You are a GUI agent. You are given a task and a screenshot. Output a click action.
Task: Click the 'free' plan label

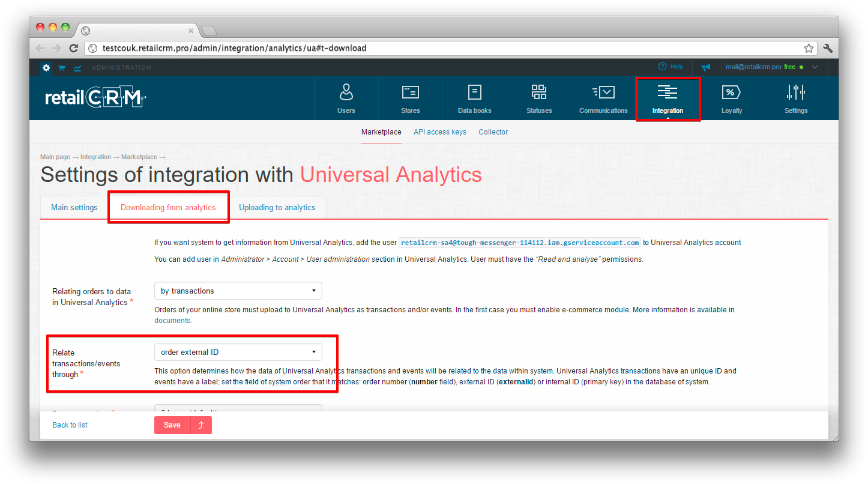789,67
